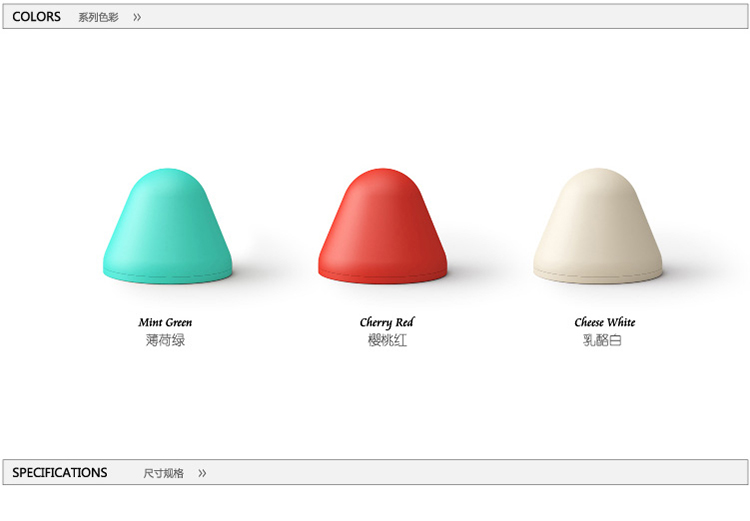Viewport: 750px width, 521px height.
Task: Click the COLORS section heading
Action: click(36, 17)
